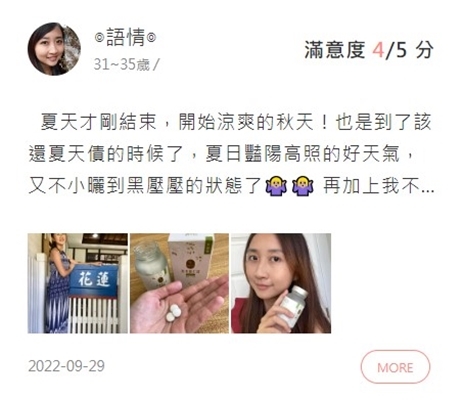Click the blue 花蓮 sign in first photo

coord(94,280)
